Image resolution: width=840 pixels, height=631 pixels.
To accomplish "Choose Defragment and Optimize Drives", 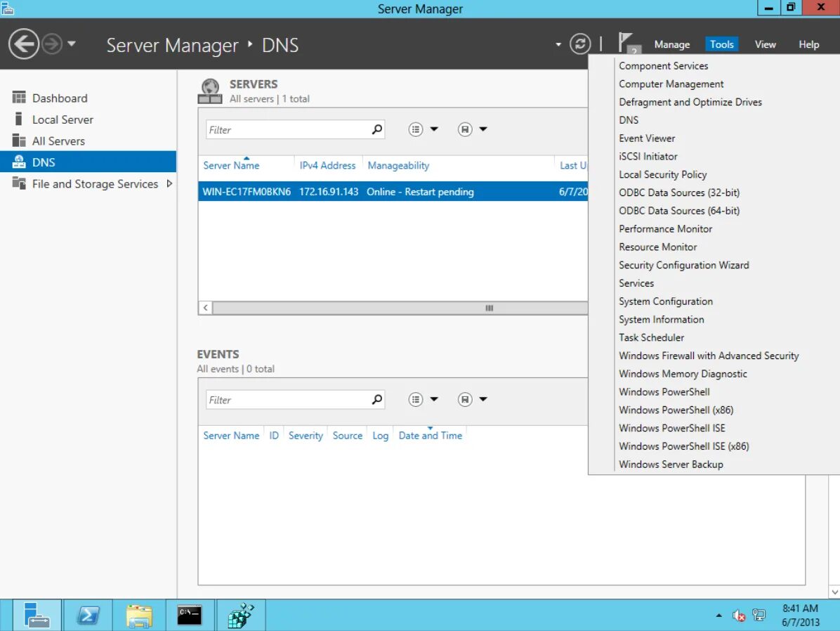I will [x=690, y=103].
